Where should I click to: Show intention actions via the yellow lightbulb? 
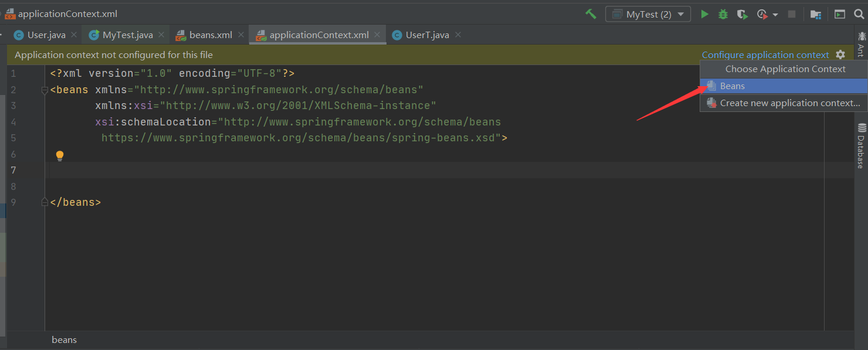point(59,155)
